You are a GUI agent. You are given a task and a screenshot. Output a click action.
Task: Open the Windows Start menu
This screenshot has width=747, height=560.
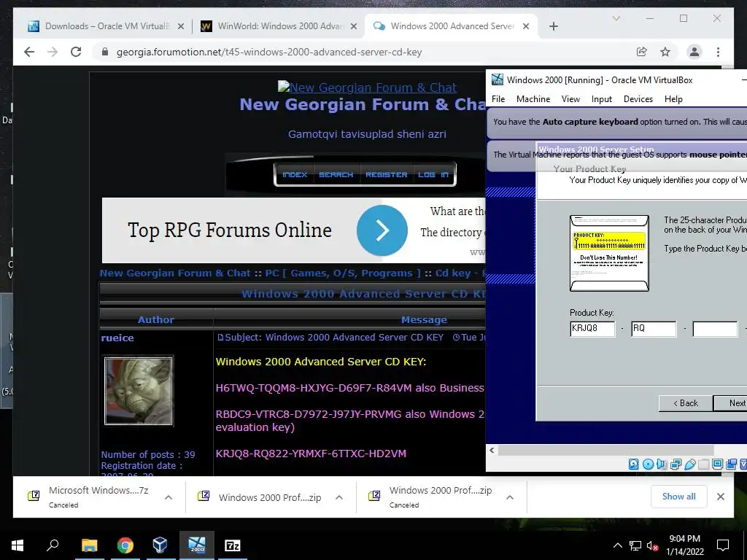pos(18,545)
